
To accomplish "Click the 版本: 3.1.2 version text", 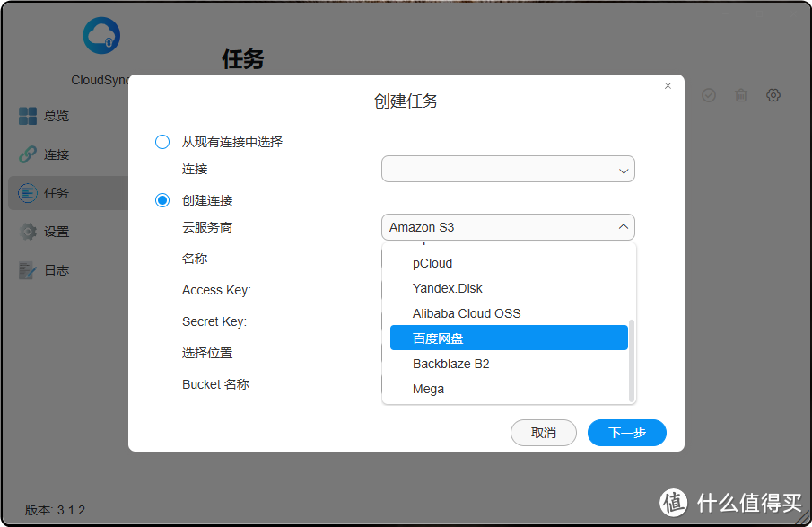I will [x=55, y=510].
